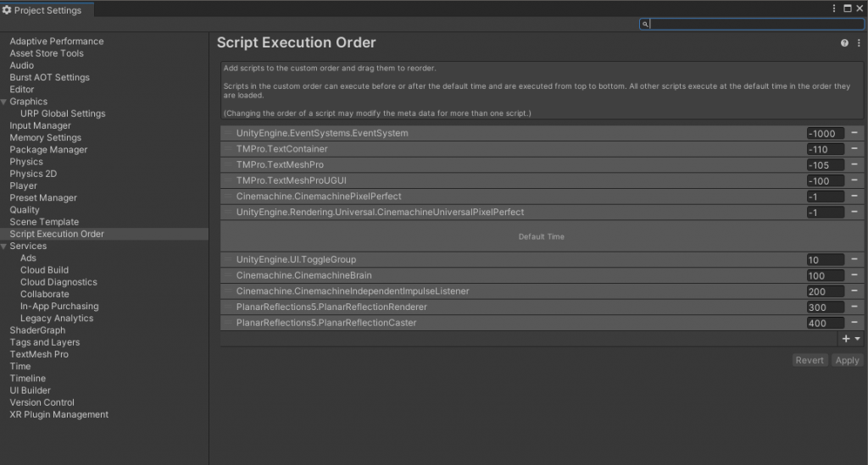
Task: Select Physics 2D settings
Action: point(33,174)
